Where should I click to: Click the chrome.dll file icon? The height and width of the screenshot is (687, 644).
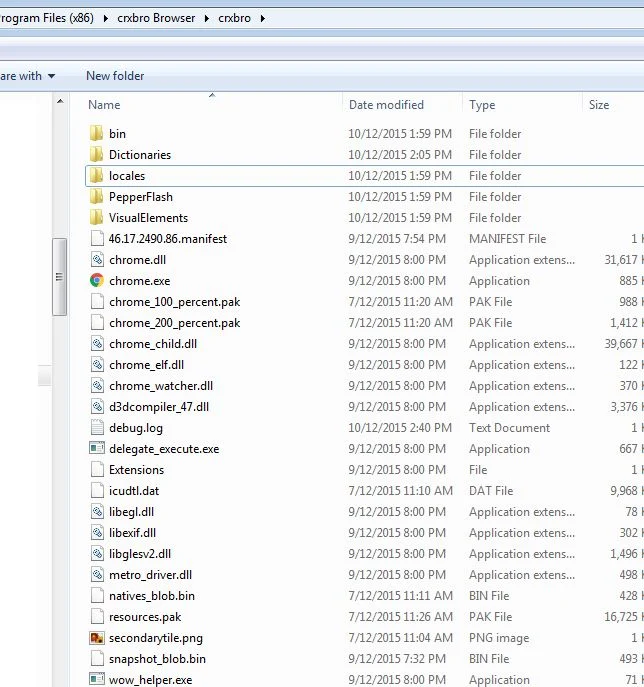(97, 259)
